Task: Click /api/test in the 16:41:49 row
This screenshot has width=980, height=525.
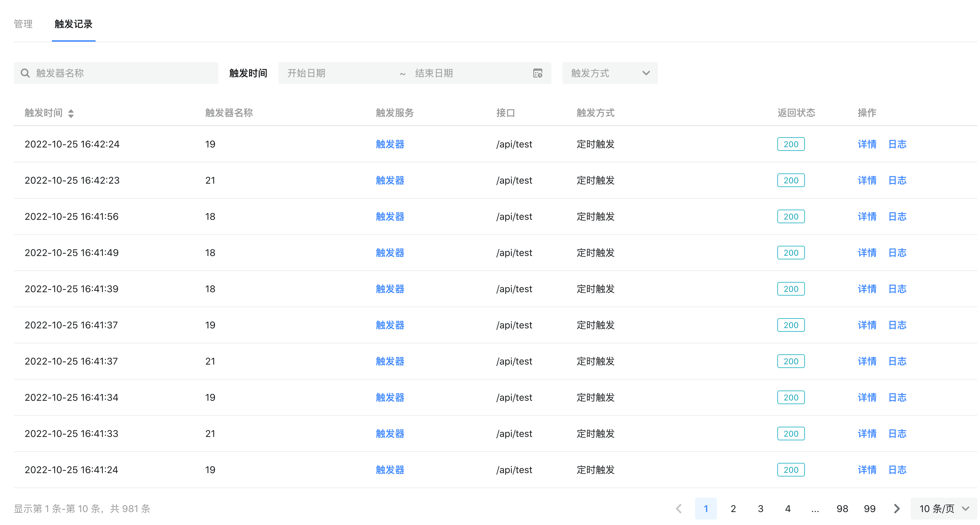Action: click(514, 253)
